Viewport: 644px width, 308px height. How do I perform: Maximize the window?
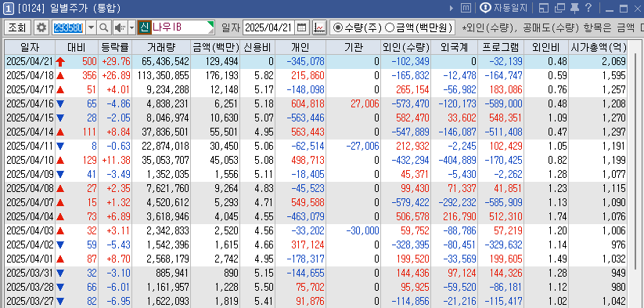point(624,8)
